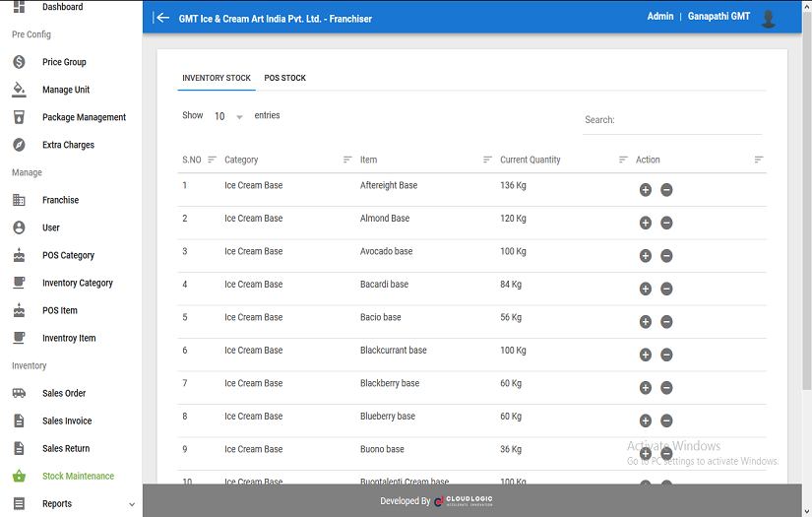812x517 pixels.
Task: Click Ganapathi GMT user name
Action: click(x=718, y=17)
